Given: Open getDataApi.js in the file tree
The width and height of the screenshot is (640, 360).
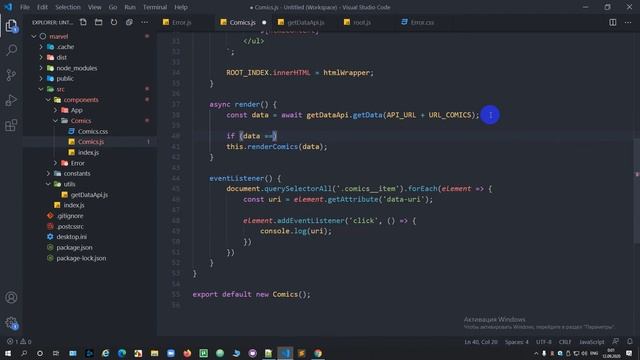Looking at the screenshot, I should tap(89, 195).
